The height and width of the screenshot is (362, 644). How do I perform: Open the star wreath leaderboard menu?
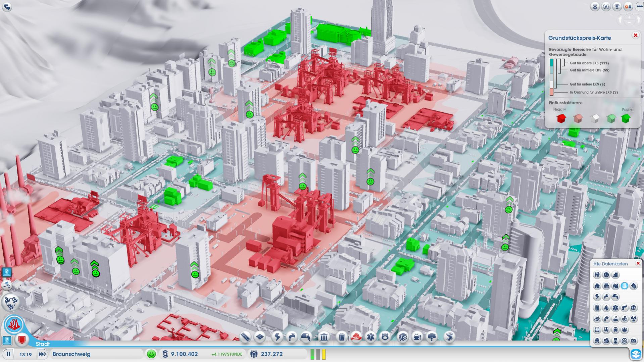606,7
